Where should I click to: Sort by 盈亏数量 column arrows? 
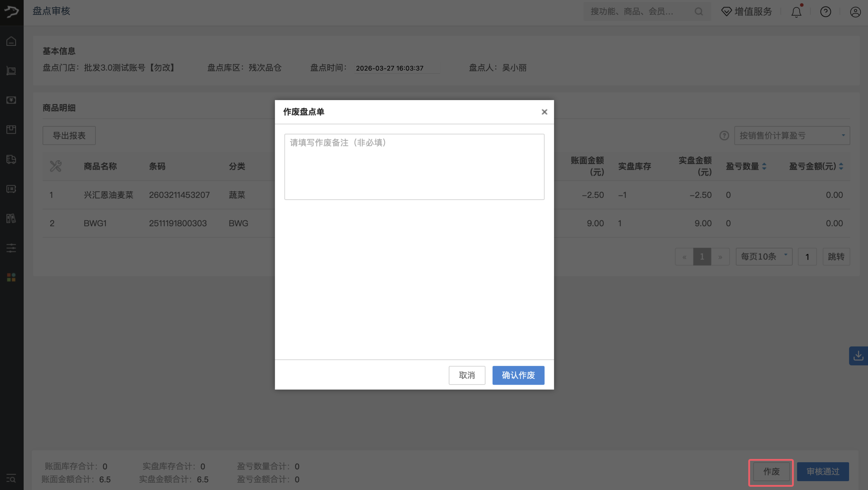(x=764, y=166)
